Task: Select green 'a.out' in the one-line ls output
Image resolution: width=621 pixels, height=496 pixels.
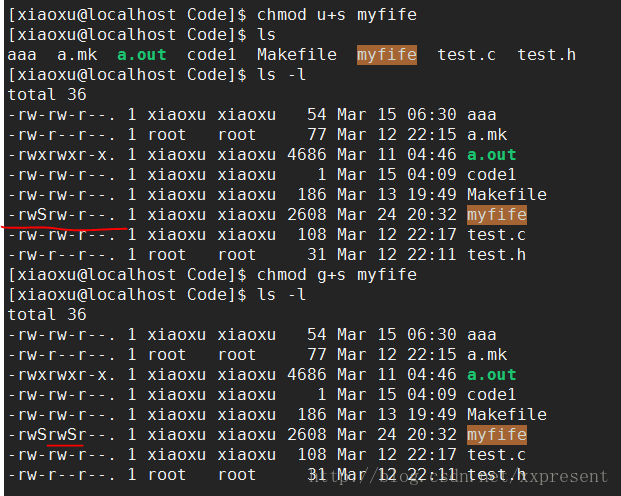Action: coord(142,55)
